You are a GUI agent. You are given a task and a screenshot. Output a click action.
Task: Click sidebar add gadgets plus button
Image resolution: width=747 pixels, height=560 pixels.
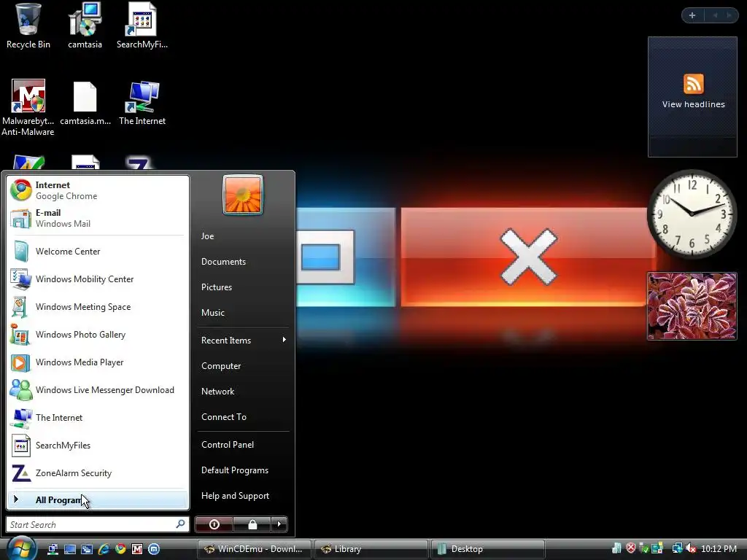coord(692,15)
